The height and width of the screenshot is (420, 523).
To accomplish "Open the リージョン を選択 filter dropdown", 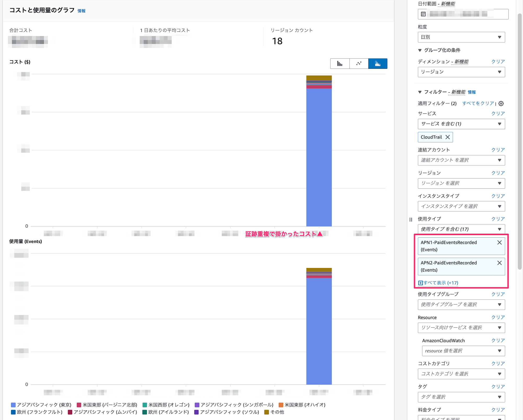I will coord(461,183).
